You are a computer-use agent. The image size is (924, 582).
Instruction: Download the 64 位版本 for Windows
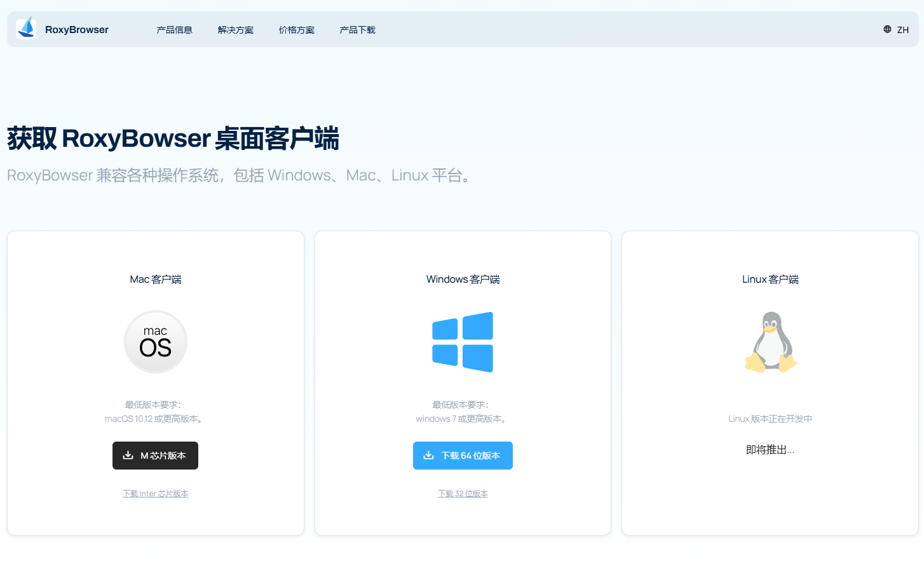pos(463,456)
